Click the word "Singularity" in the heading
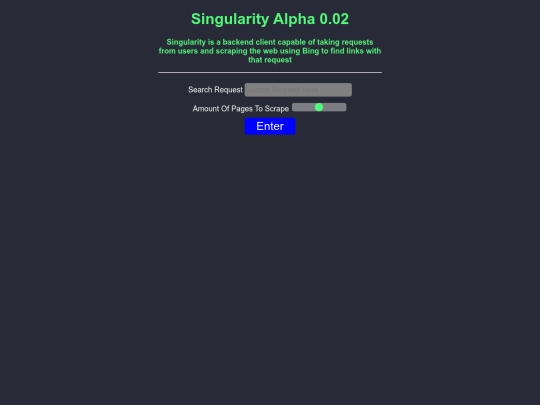 [x=230, y=19]
